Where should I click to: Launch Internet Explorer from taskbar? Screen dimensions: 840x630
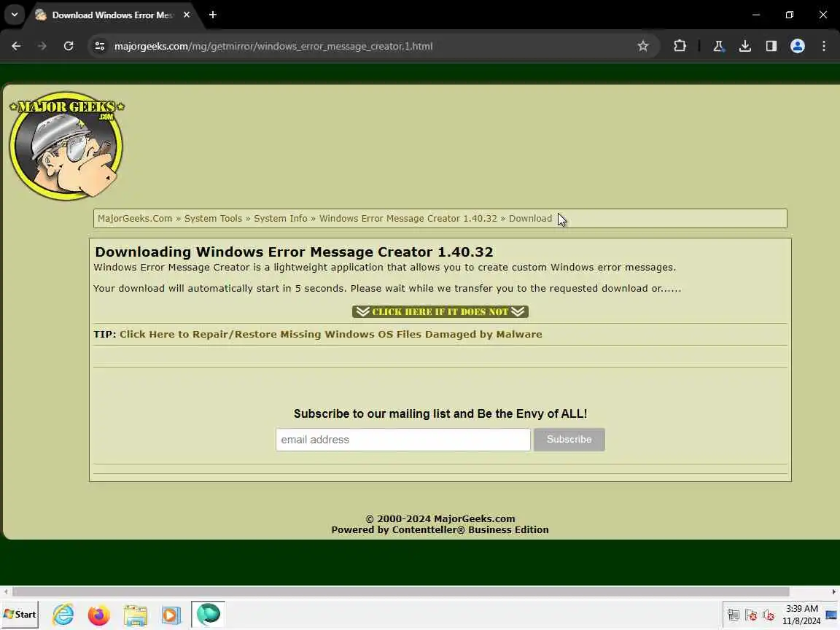tap(63, 615)
